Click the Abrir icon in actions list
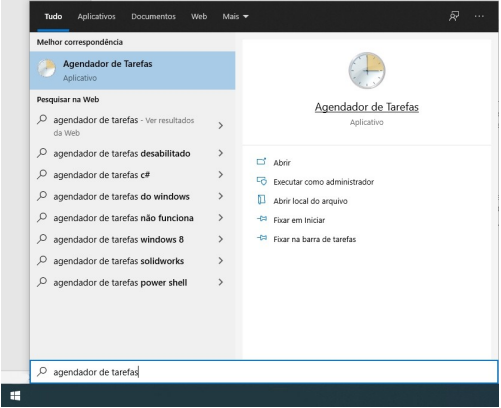Screen dimensions: 501x408 pos(261,162)
